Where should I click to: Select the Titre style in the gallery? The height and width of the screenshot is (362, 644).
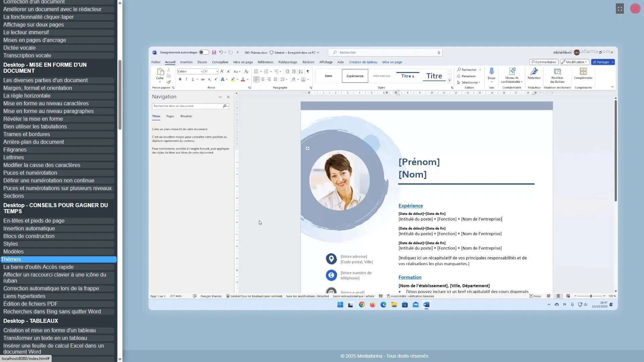coord(434,76)
